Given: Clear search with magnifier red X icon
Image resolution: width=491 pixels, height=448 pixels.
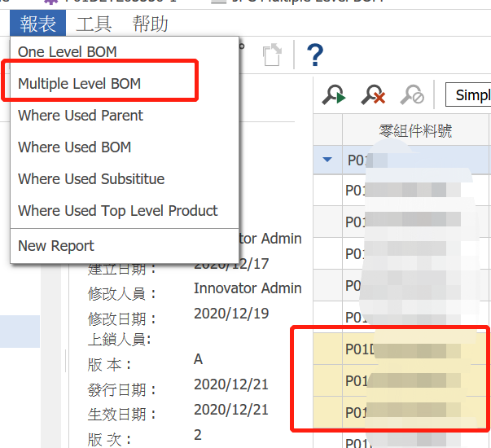Looking at the screenshot, I should tap(373, 94).
